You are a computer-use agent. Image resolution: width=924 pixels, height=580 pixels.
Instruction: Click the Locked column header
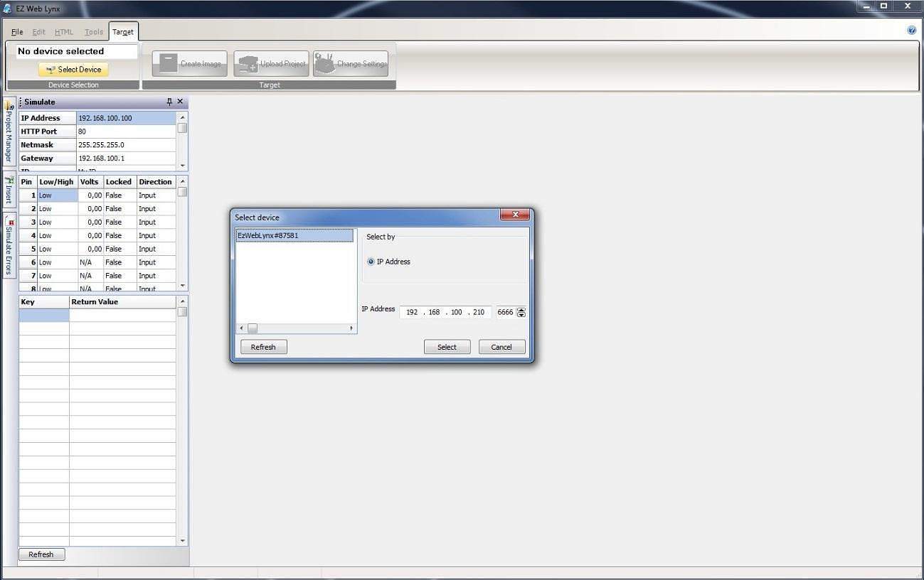coord(119,182)
